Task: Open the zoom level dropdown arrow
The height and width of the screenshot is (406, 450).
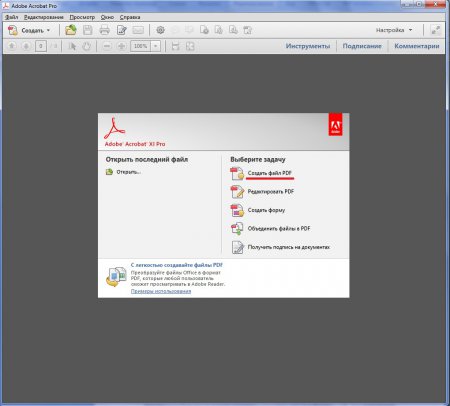Action: pos(156,46)
